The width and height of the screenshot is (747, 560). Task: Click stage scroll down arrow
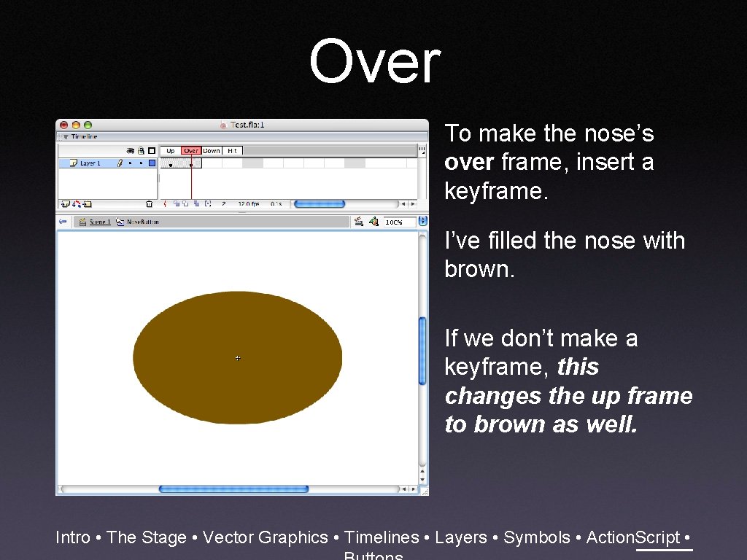coord(422,478)
